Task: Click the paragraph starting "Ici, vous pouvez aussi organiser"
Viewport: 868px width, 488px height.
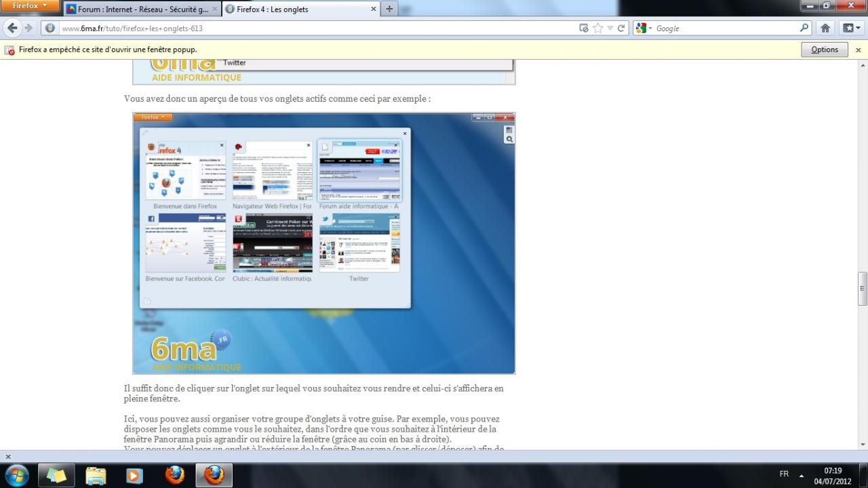Action: click(x=312, y=429)
